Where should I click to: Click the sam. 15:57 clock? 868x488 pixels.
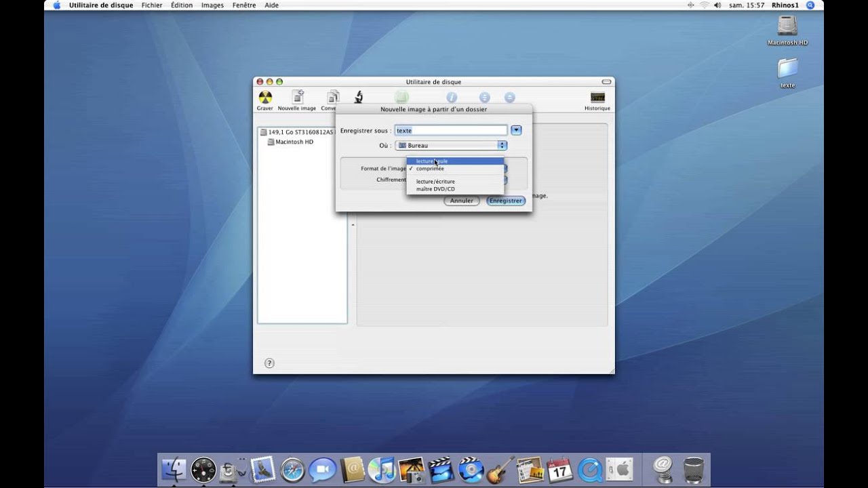pyautogui.click(x=748, y=5)
